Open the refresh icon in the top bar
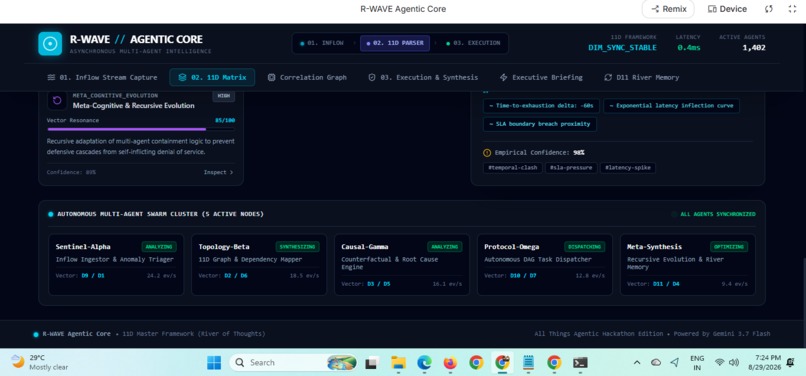806x376 pixels. point(768,9)
